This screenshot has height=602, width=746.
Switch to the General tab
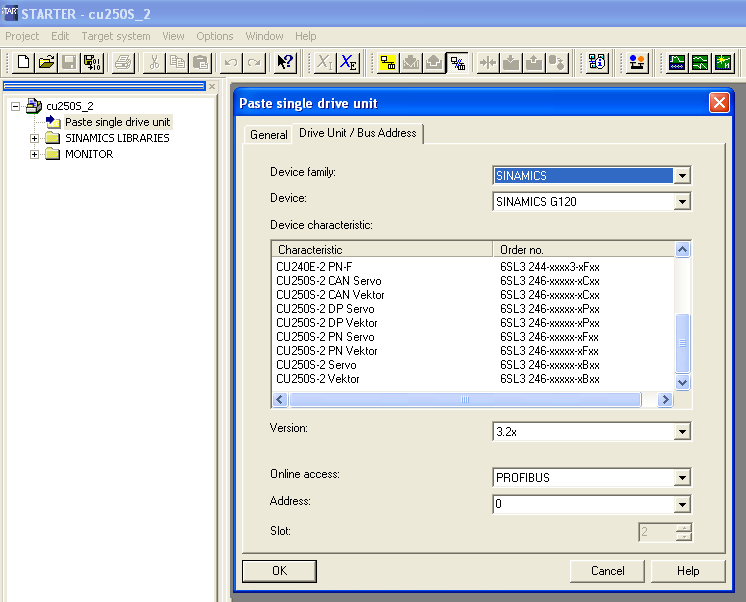tap(268, 135)
